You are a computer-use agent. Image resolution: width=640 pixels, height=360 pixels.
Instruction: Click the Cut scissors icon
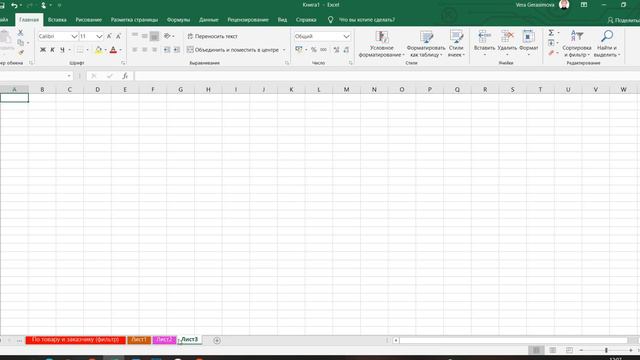[20, 33]
